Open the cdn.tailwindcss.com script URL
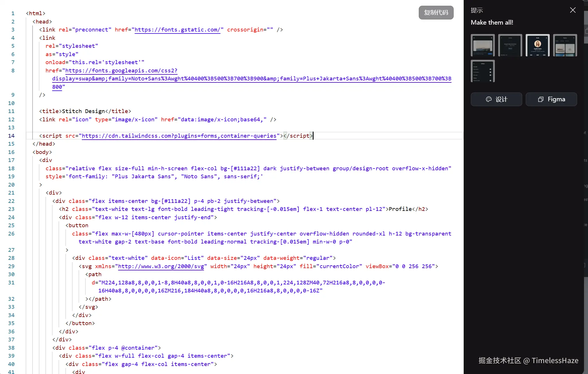 [179, 136]
